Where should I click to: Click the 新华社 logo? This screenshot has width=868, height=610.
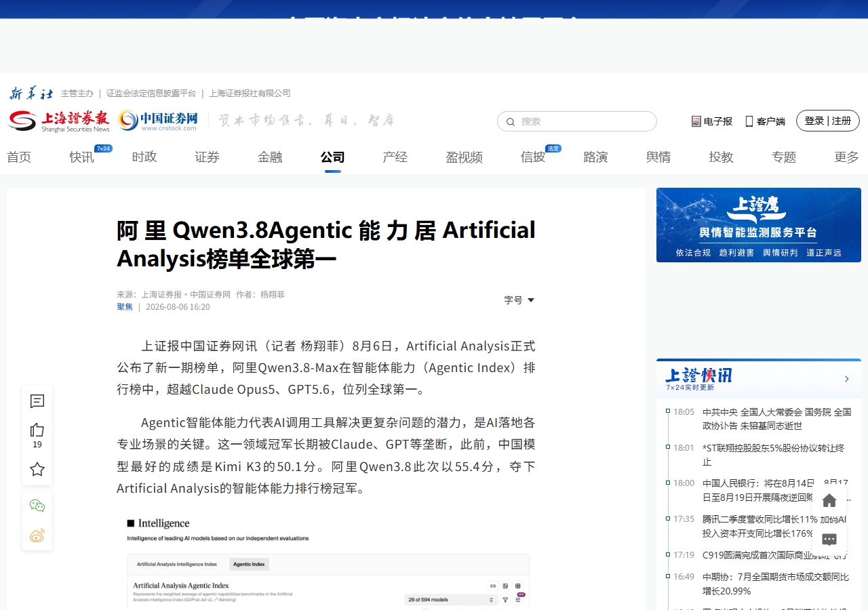click(x=31, y=94)
